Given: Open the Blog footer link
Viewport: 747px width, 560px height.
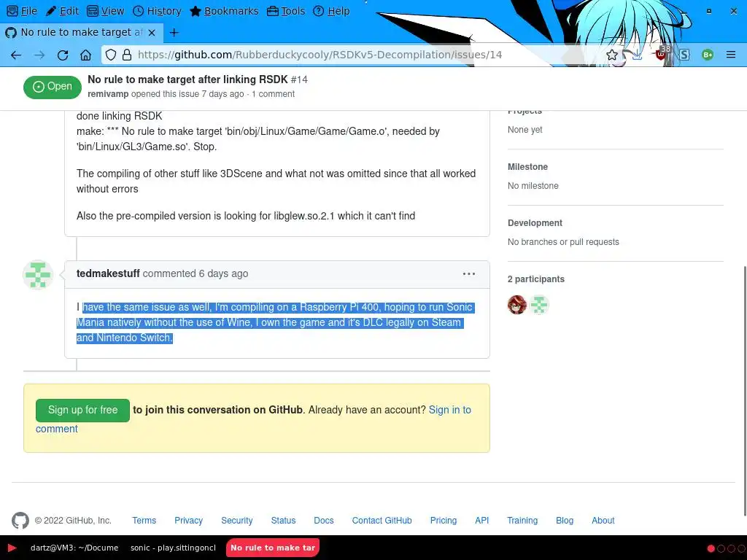Looking at the screenshot, I should click(x=565, y=521).
